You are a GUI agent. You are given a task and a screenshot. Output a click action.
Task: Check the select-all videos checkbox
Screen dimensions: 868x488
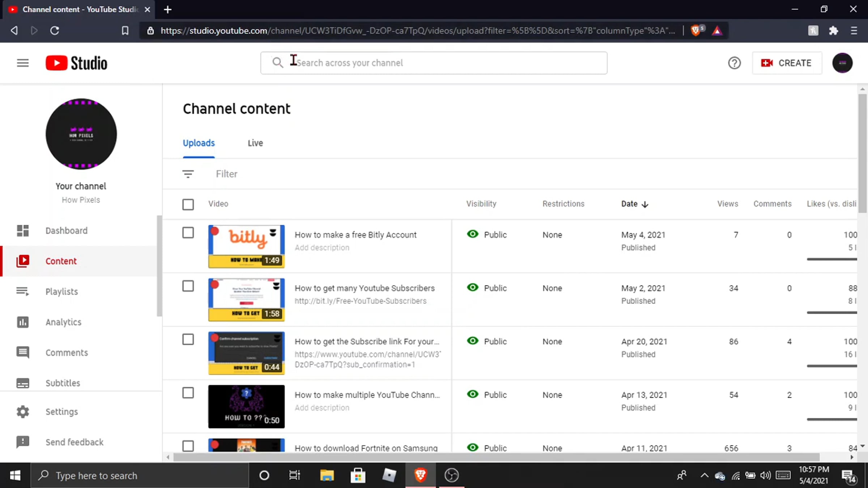188,204
